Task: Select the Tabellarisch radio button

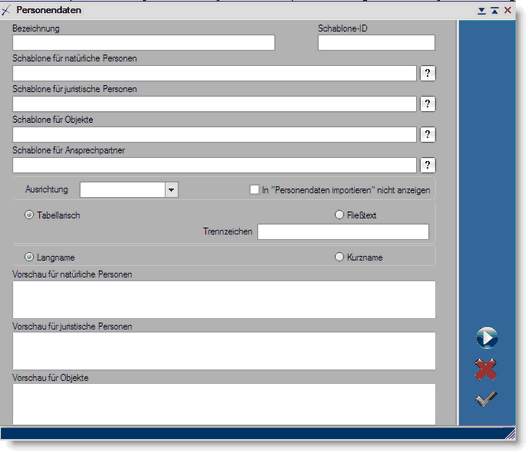Action: (x=29, y=215)
